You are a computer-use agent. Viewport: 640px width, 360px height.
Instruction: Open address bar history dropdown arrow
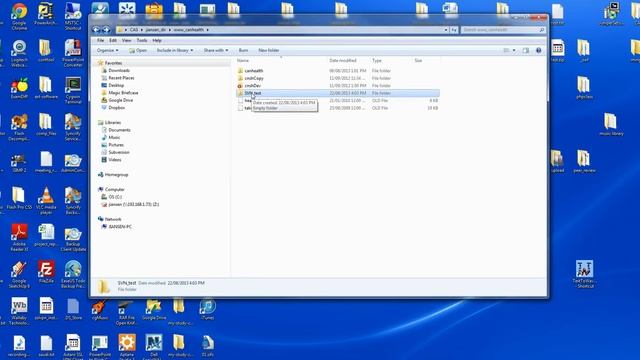coord(446,30)
